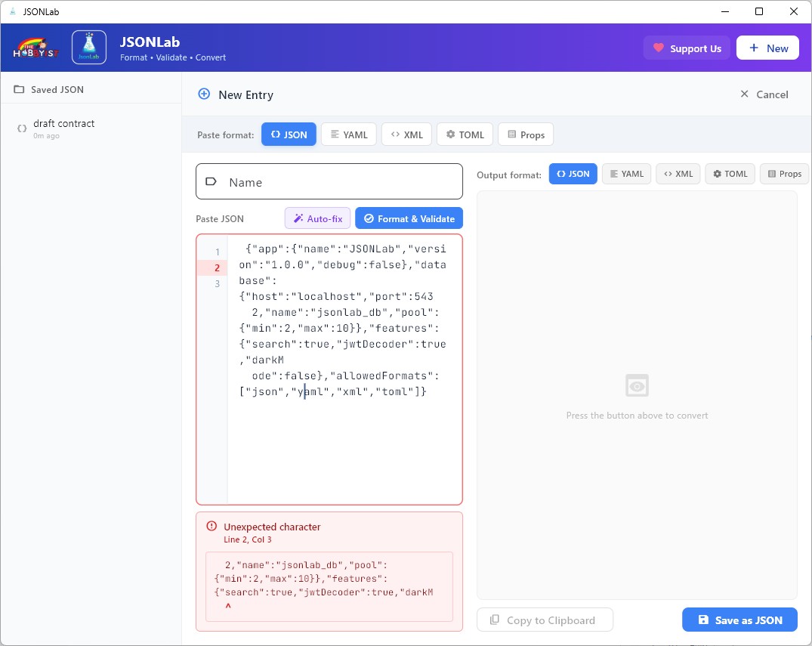The width and height of the screenshot is (812, 646).
Task: Select JSON as the paste format
Action: click(289, 134)
